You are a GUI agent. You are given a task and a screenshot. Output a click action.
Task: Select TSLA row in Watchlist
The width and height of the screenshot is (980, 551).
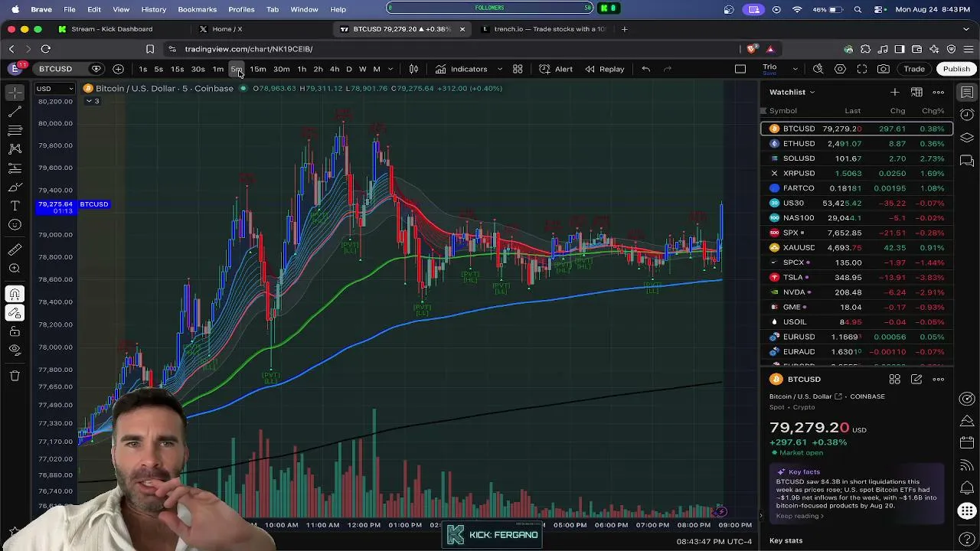coord(857,277)
